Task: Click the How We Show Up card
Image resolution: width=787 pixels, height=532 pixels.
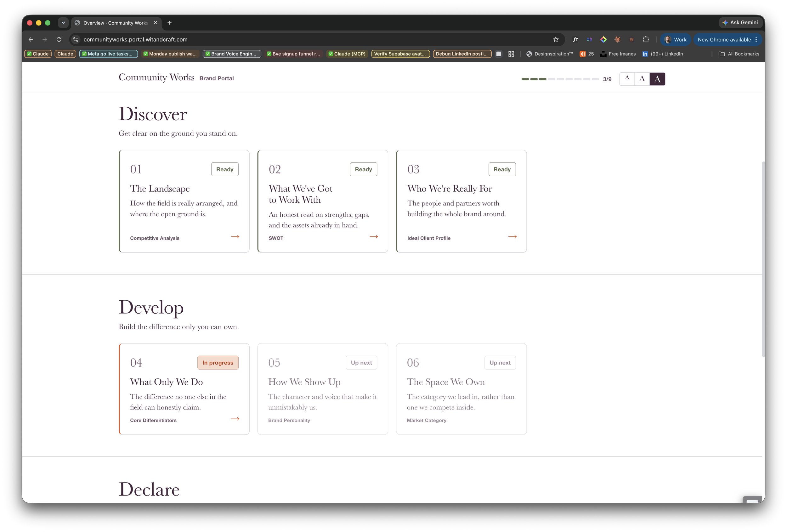Action: point(323,389)
